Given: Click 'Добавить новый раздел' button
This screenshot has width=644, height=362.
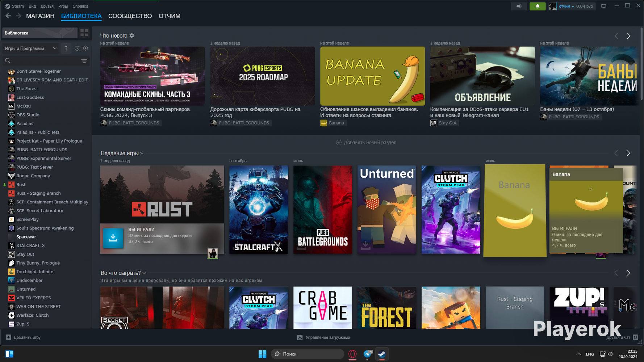Looking at the screenshot, I should (366, 142).
